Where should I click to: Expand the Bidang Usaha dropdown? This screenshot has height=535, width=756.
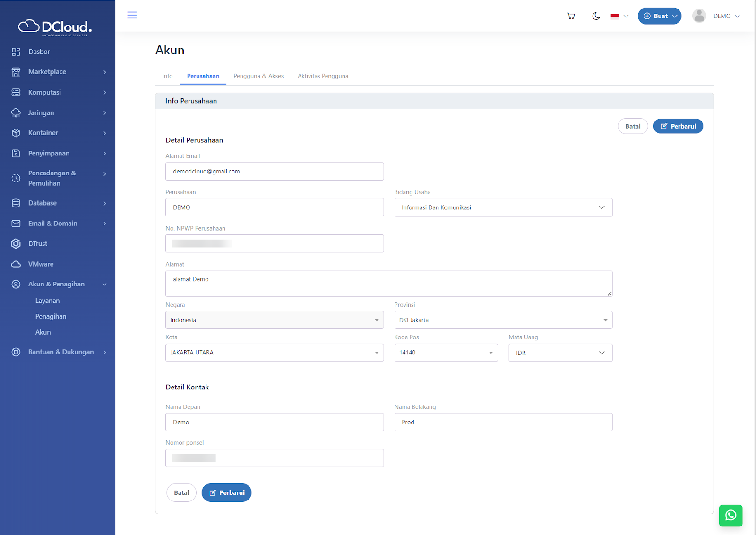(x=503, y=207)
